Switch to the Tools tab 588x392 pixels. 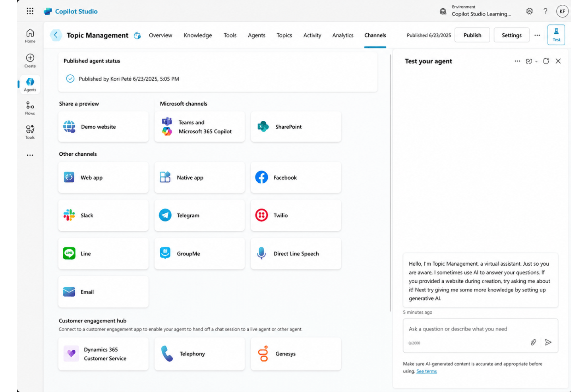[230, 35]
